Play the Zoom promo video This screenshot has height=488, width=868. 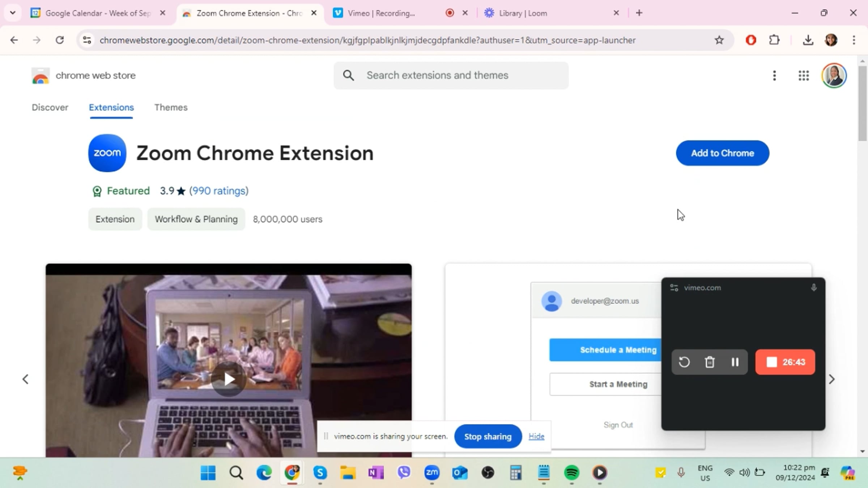pos(229,379)
